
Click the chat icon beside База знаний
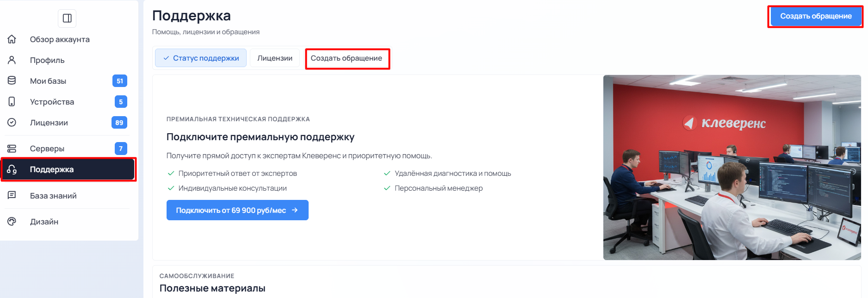12,195
